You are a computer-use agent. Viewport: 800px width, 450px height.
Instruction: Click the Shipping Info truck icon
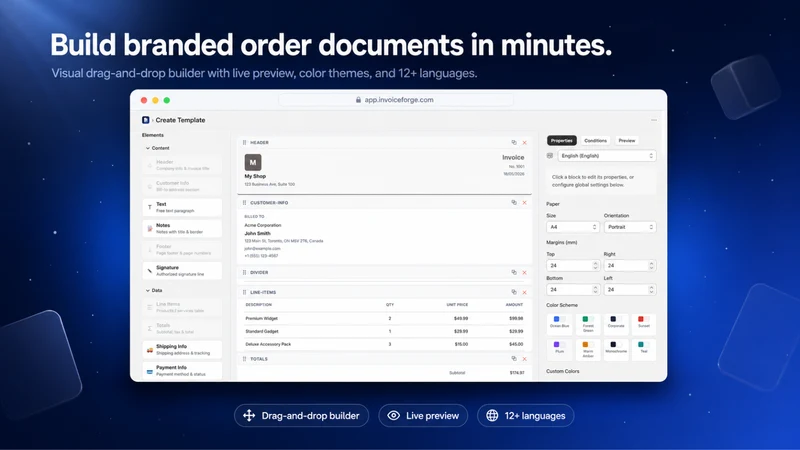click(x=149, y=349)
